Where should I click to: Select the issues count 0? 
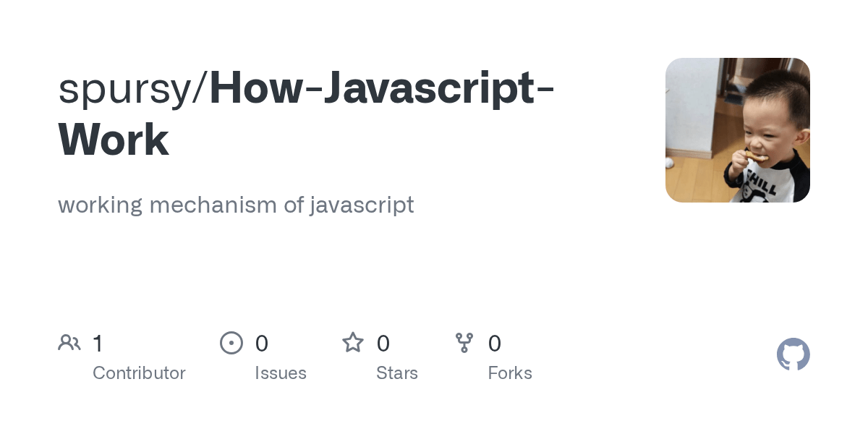click(262, 344)
